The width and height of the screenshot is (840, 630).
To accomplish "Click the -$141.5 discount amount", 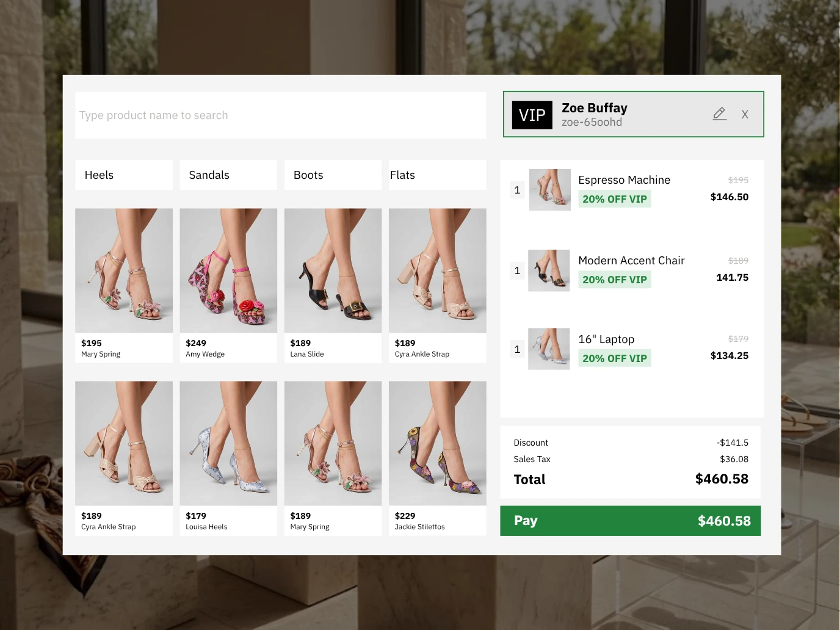I will (733, 443).
